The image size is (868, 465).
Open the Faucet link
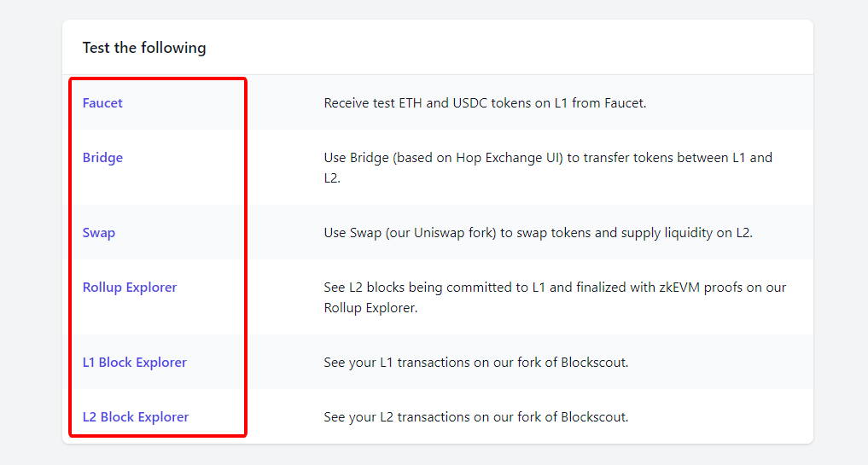tap(102, 103)
